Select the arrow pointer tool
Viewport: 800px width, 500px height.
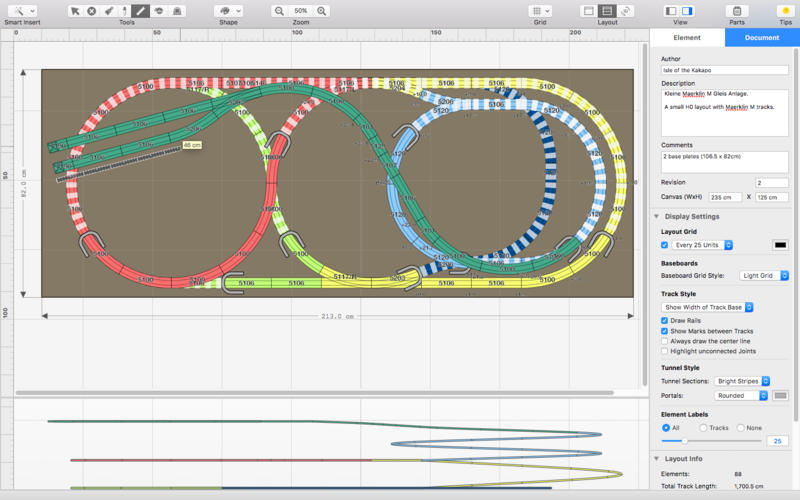[x=75, y=10]
